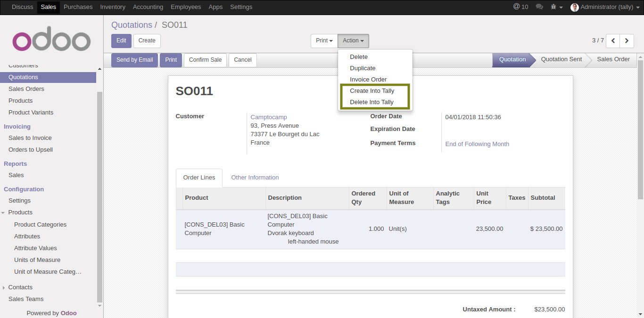Select the Order Lines tab
644x318 pixels.
(x=199, y=178)
